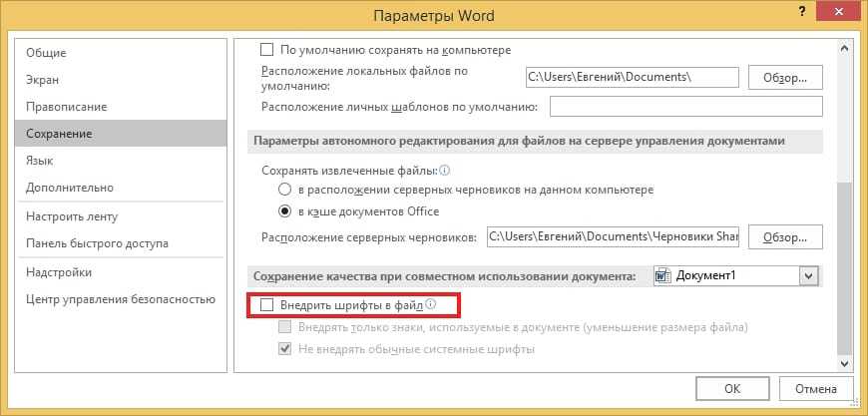Click info icon next to 'Внедрить шрифты в файл'
Image resolution: width=868 pixels, height=416 pixels.
click(x=431, y=305)
